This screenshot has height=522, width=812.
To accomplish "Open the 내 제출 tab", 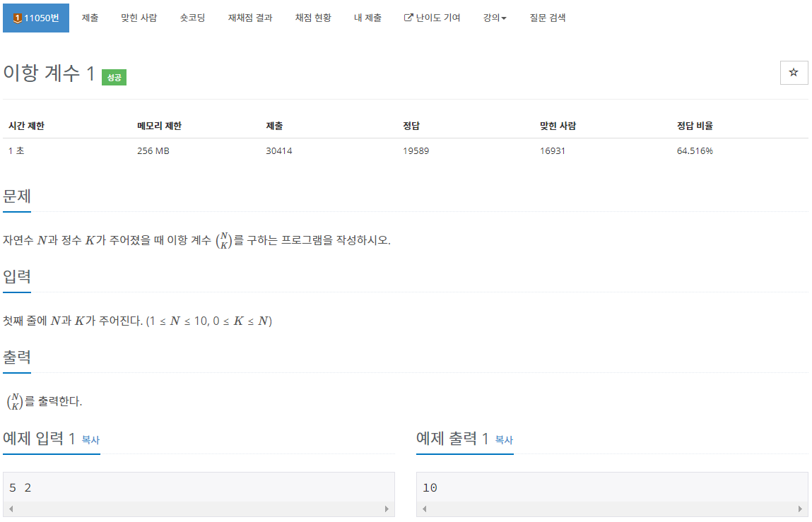I will pyautogui.click(x=367, y=18).
